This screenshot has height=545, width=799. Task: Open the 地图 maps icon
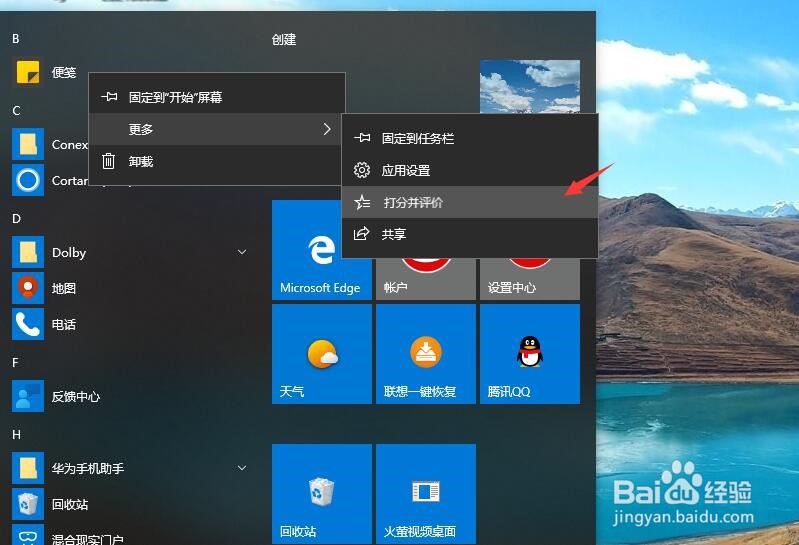click(28, 288)
